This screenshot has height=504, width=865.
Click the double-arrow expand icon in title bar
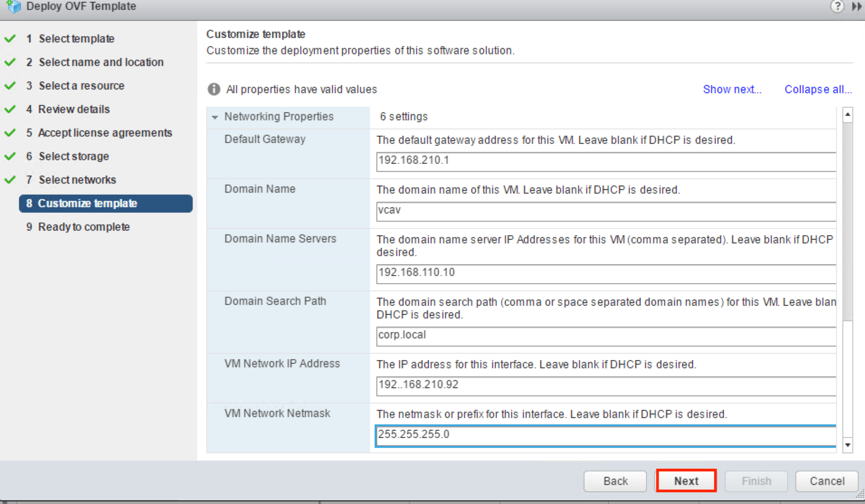[856, 6]
